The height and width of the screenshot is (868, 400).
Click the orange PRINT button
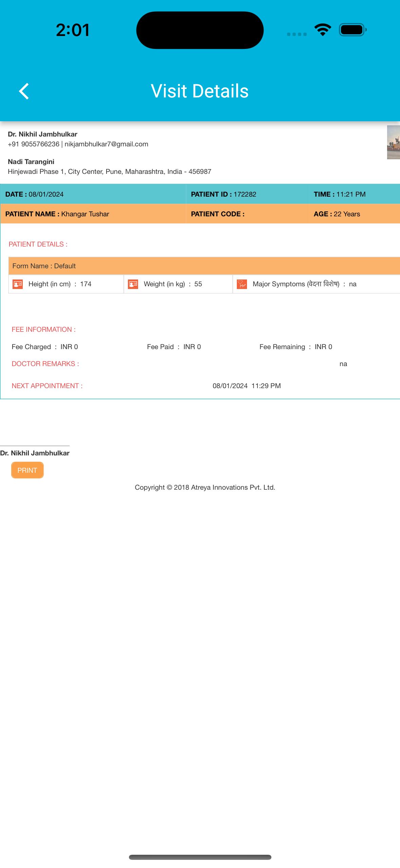[27, 470]
